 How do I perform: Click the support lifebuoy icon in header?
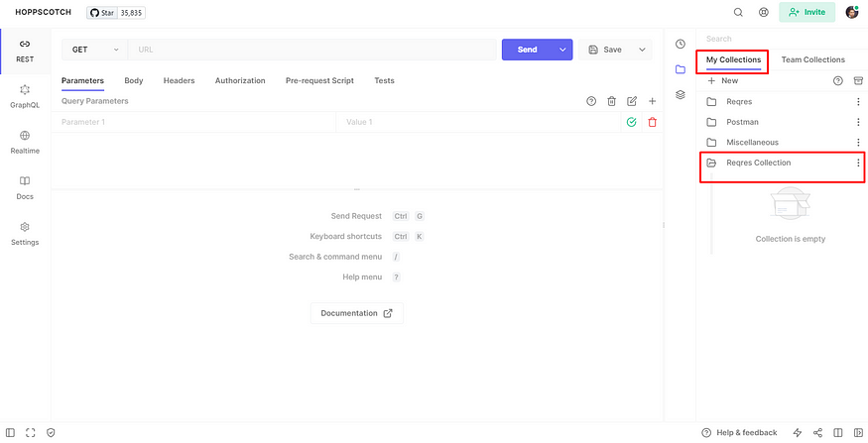(764, 12)
